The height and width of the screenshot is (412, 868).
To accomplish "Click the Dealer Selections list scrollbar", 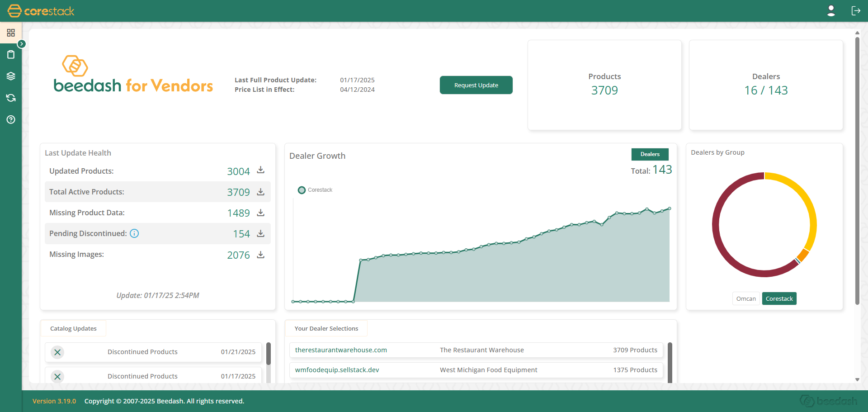I will tap(670, 362).
